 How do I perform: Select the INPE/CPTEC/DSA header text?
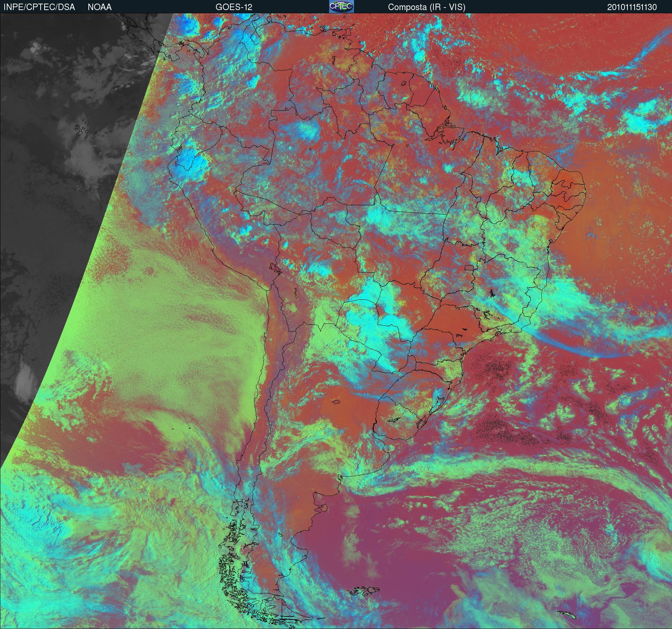(39, 7)
